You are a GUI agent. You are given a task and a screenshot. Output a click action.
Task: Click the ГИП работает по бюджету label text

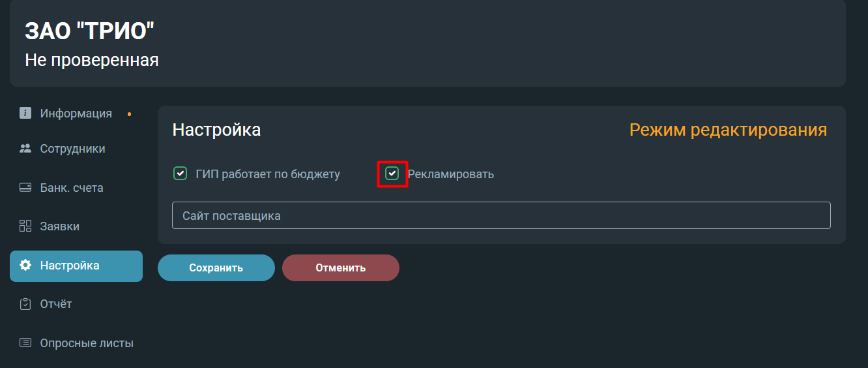click(x=268, y=174)
